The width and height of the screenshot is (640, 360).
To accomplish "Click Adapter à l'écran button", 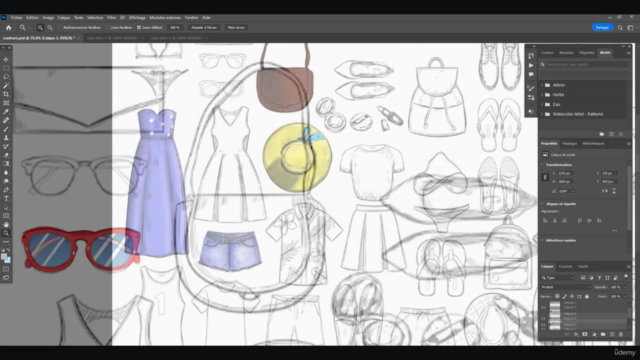I will pos(204,27).
